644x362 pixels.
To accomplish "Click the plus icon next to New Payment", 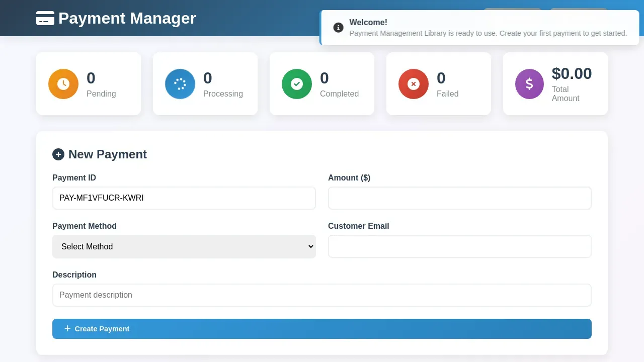I will click(x=58, y=154).
